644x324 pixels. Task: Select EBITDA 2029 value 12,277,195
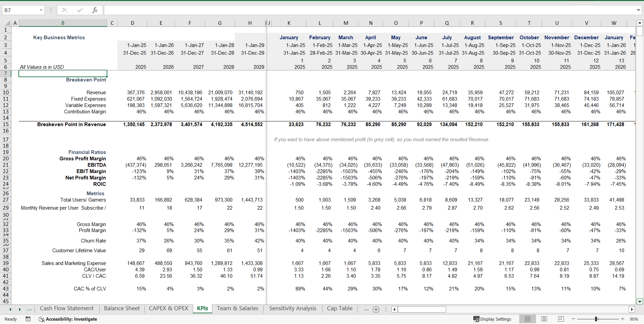click(x=251, y=165)
